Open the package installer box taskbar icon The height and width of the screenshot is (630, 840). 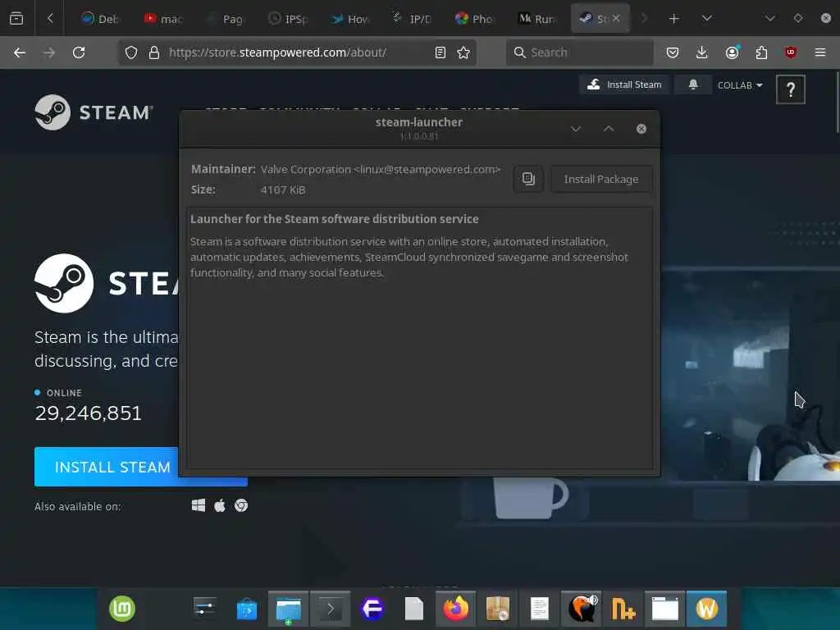[498, 609]
